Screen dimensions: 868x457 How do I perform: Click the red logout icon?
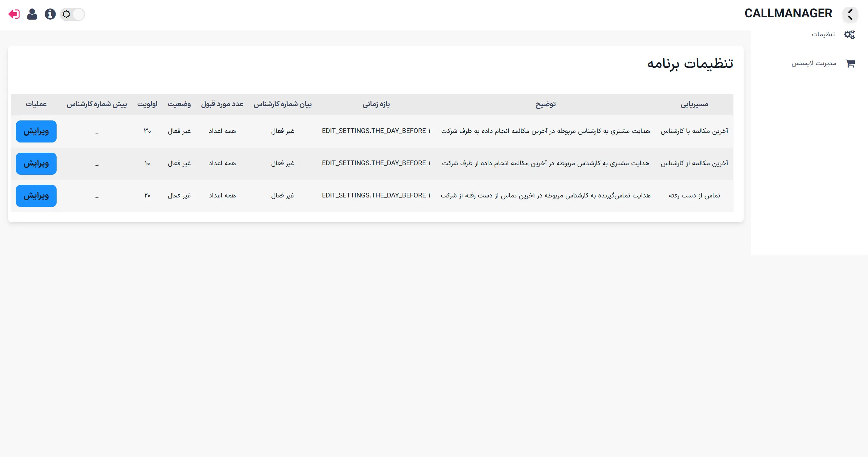(x=14, y=14)
